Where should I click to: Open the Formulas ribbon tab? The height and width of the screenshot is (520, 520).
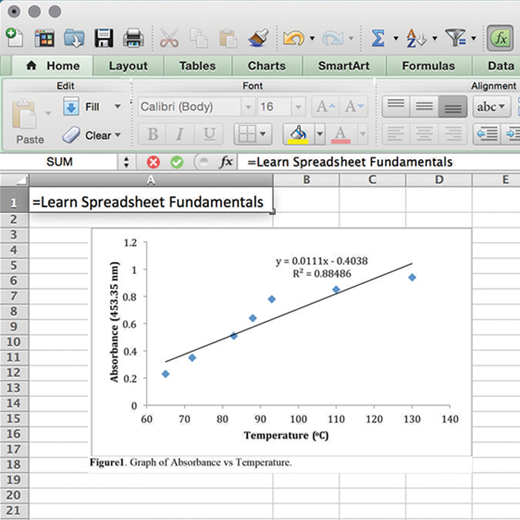click(428, 66)
